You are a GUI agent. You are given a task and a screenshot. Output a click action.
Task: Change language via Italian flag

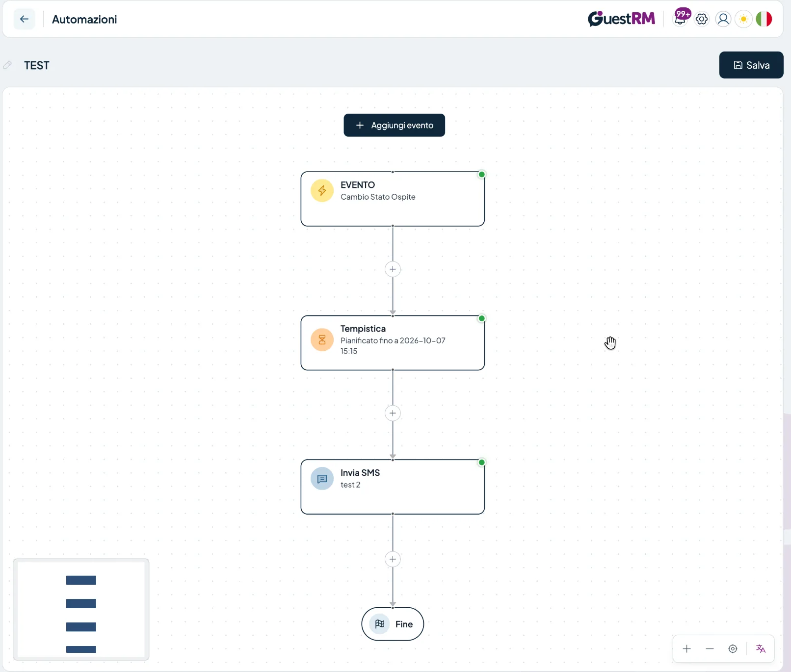point(764,19)
